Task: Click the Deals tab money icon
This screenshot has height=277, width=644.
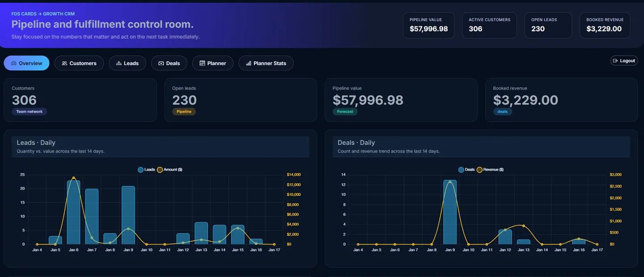Action: click(161, 63)
